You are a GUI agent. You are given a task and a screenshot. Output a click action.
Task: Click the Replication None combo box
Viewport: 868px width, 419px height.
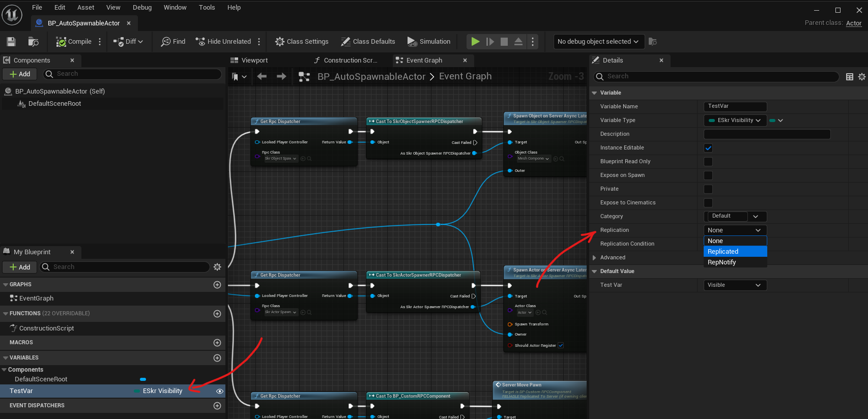tap(735, 230)
